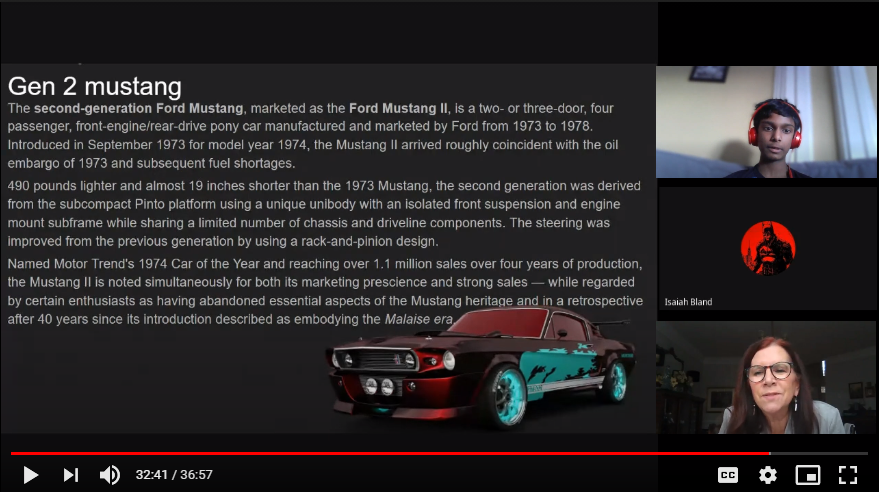Click the unplayed end of the progress bar
Viewport: 879px width, 492px height.
click(820, 454)
